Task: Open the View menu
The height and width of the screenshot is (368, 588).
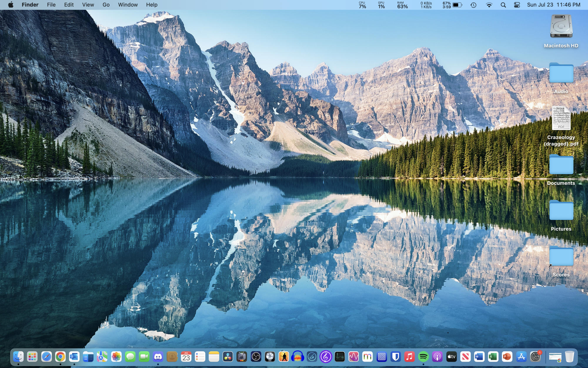Action: (x=88, y=5)
